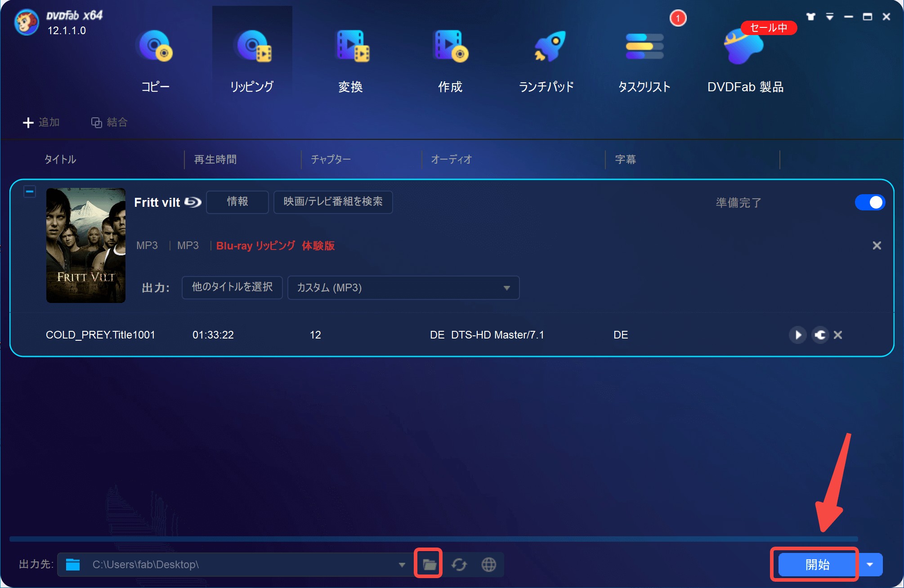Click the DE subtitle entry
The height and width of the screenshot is (588, 904).
[x=621, y=335]
